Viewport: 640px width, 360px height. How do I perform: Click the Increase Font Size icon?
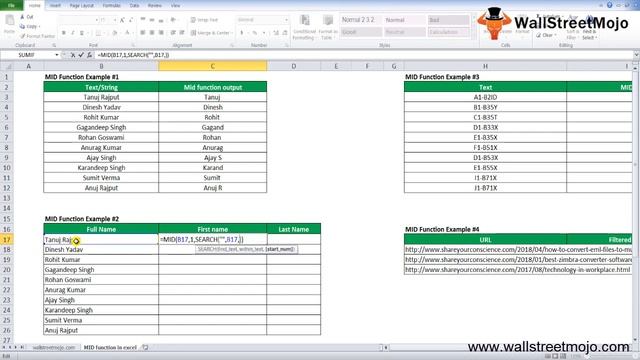point(122,20)
